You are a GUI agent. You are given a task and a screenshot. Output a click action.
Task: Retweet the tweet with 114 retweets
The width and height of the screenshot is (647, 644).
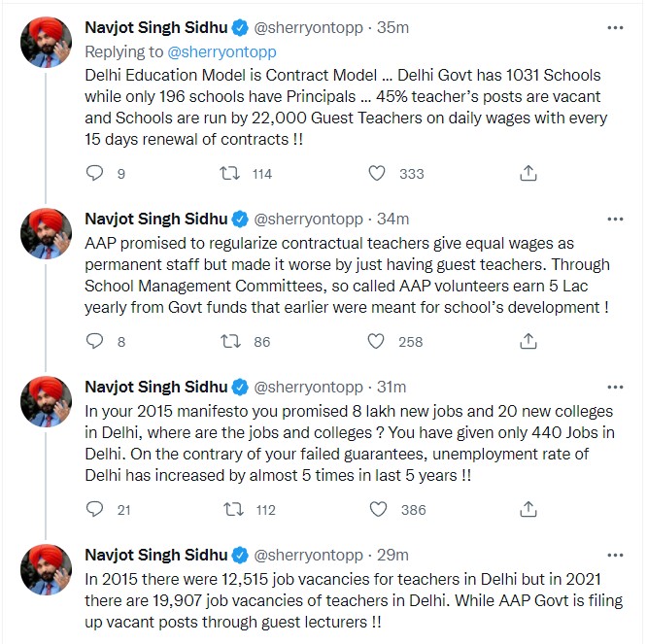(x=229, y=173)
